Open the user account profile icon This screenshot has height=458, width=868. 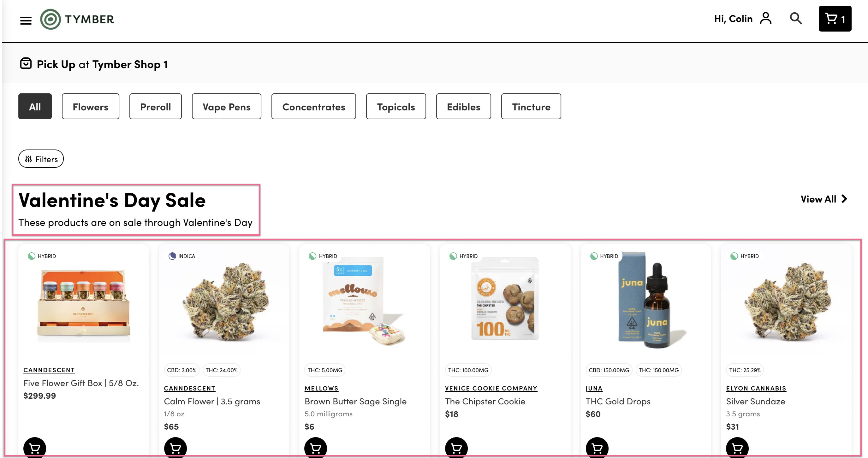[765, 18]
